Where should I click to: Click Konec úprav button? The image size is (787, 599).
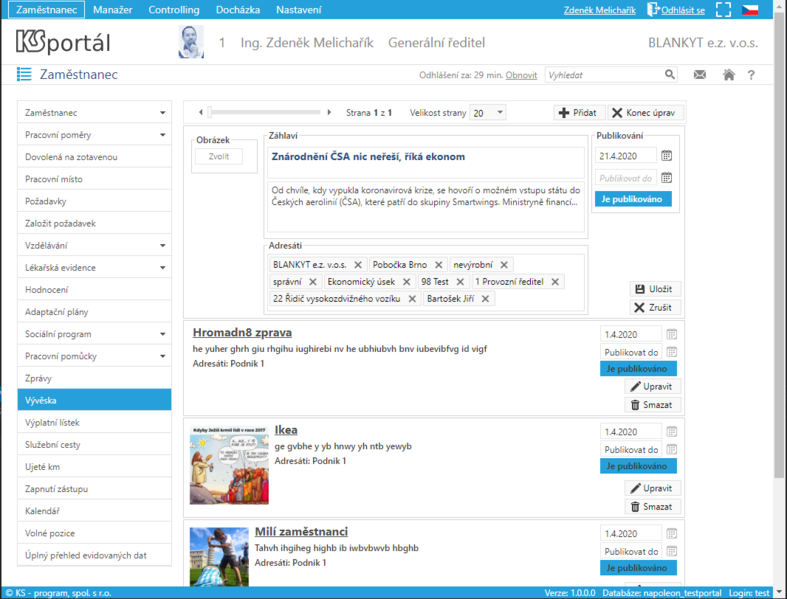pos(644,112)
